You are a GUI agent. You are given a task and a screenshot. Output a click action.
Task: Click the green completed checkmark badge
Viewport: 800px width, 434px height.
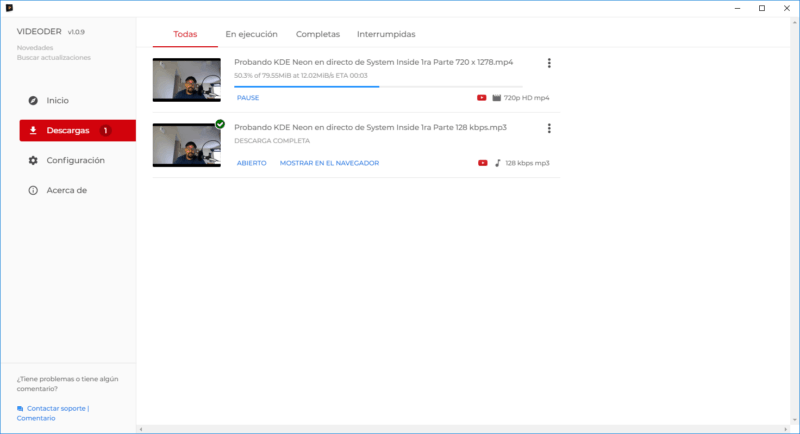click(220, 124)
